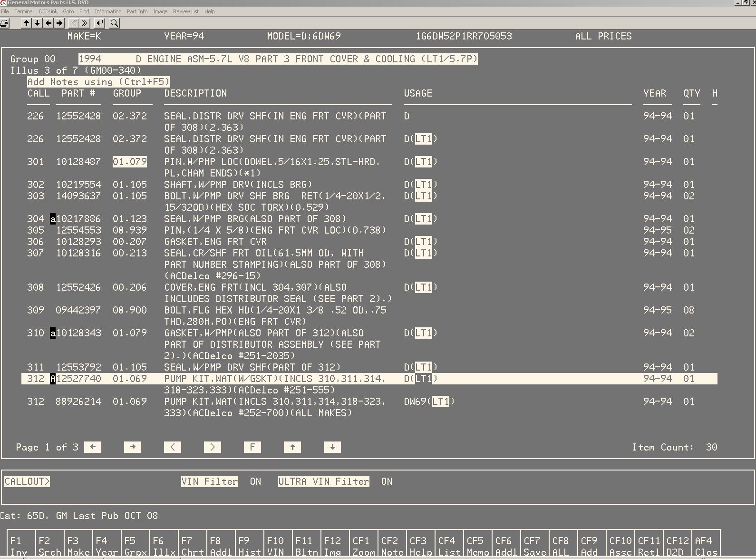
Task: Expand the Information menu
Action: pyautogui.click(x=108, y=11)
